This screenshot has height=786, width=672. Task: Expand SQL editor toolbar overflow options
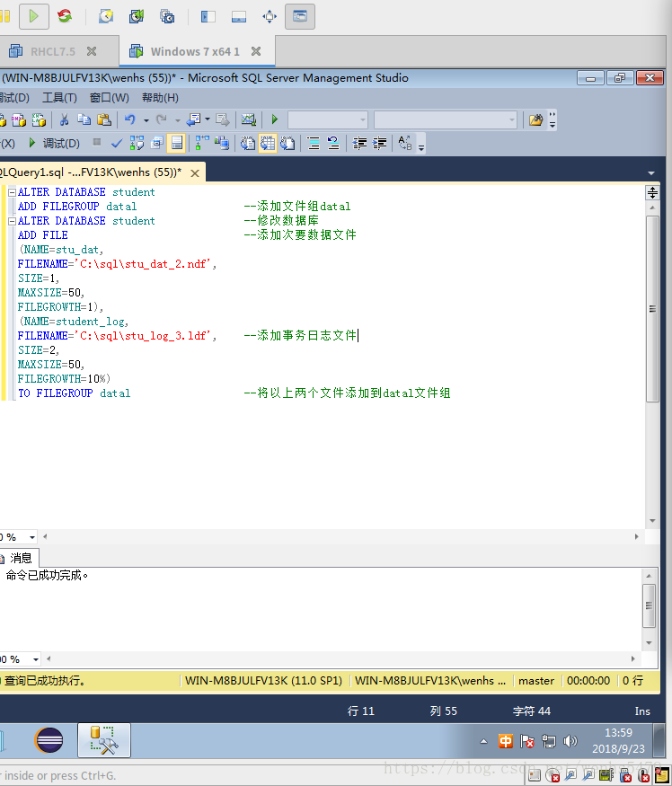(421, 144)
